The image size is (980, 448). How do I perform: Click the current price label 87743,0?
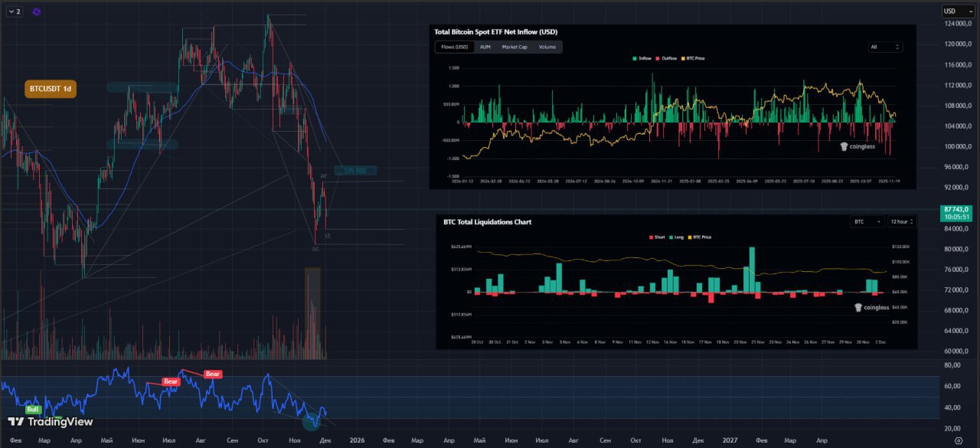pos(958,212)
